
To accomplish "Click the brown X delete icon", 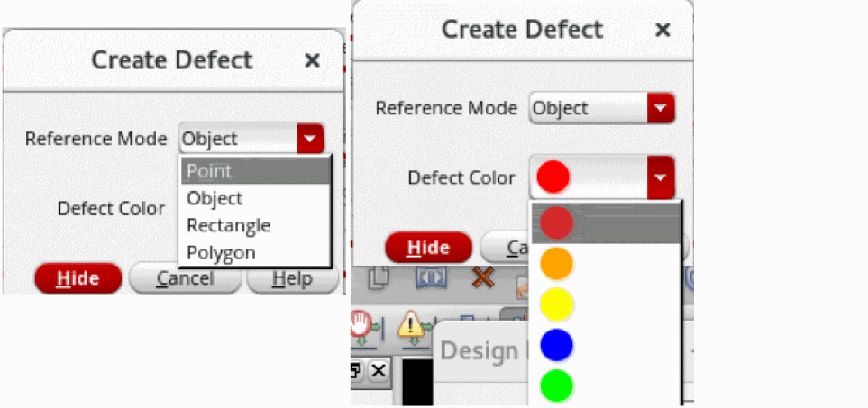I will [483, 278].
